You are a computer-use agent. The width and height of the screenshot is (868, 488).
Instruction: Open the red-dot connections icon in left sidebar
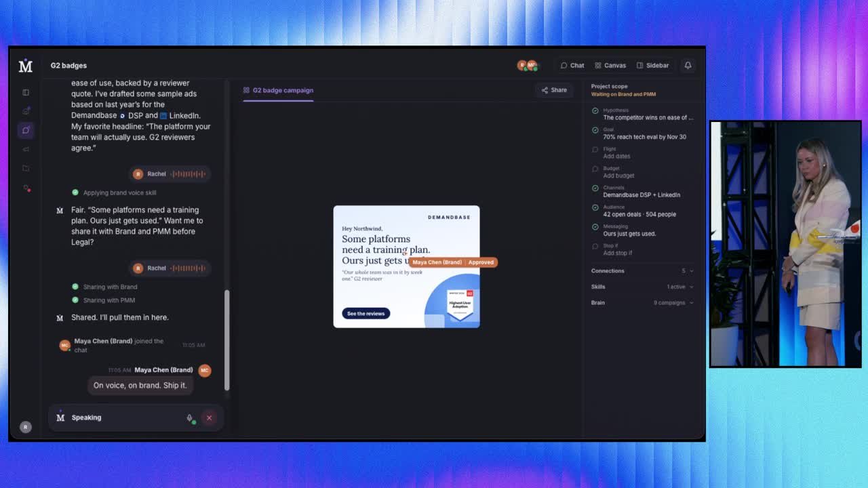[26, 188]
